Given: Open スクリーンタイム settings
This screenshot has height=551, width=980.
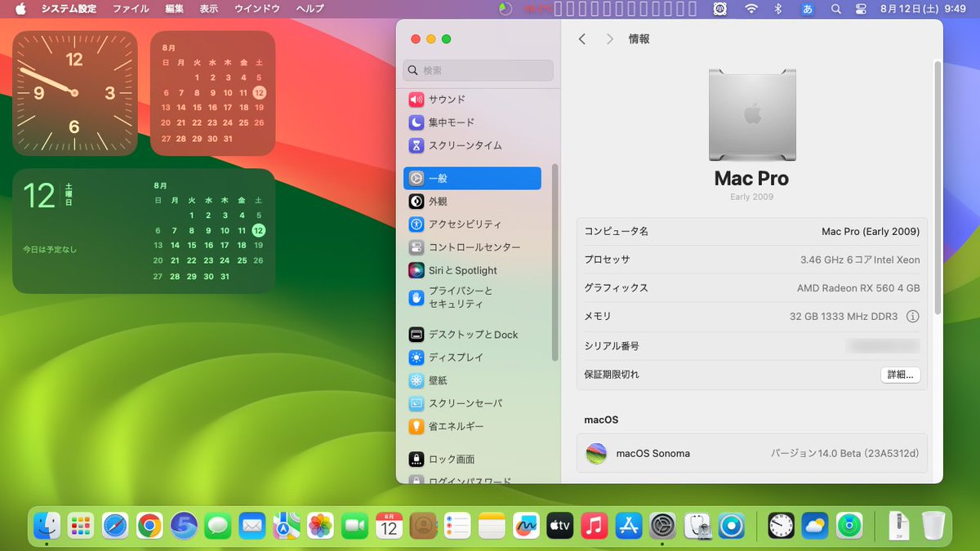Looking at the screenshot, I should pyautogui.click(x=472, y=145).
